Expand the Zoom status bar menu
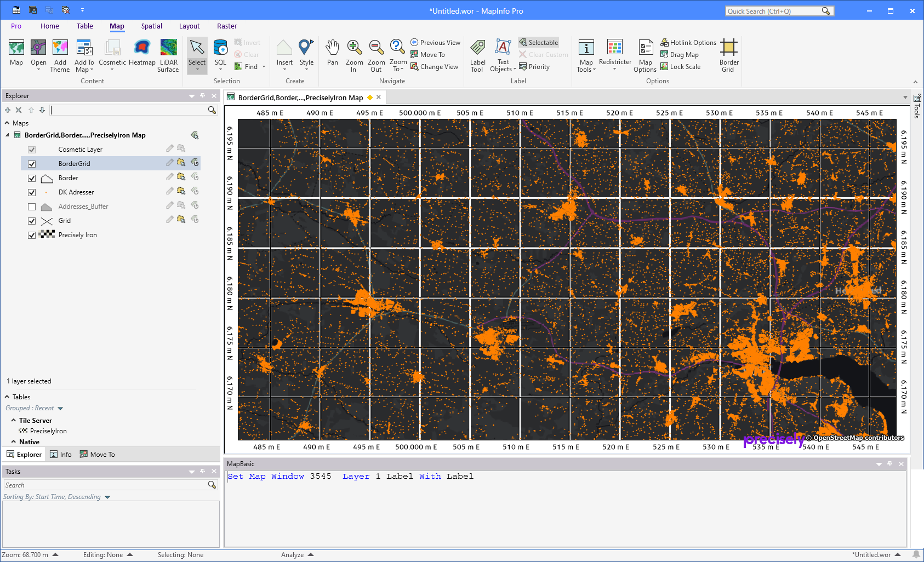 (55, 554)
